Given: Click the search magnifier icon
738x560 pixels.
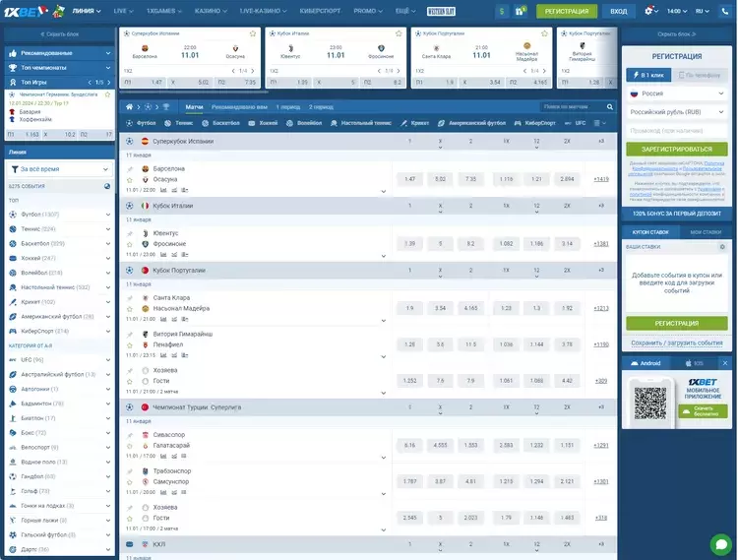Looking at the screenshot, I should click(609, 107).
